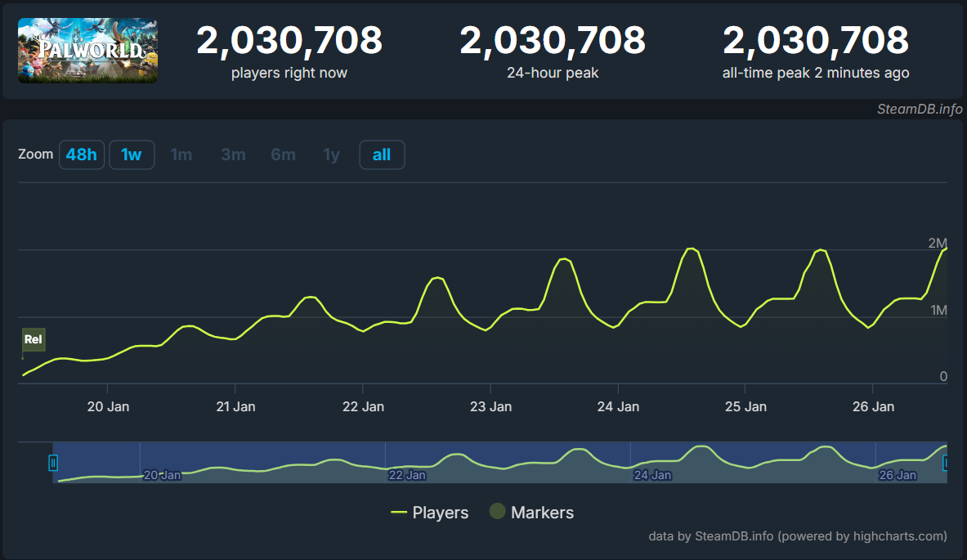Viewport: 967px width, 560px height.
Task: Click the '23 Jan' axis label
Action: coord(491,406)
